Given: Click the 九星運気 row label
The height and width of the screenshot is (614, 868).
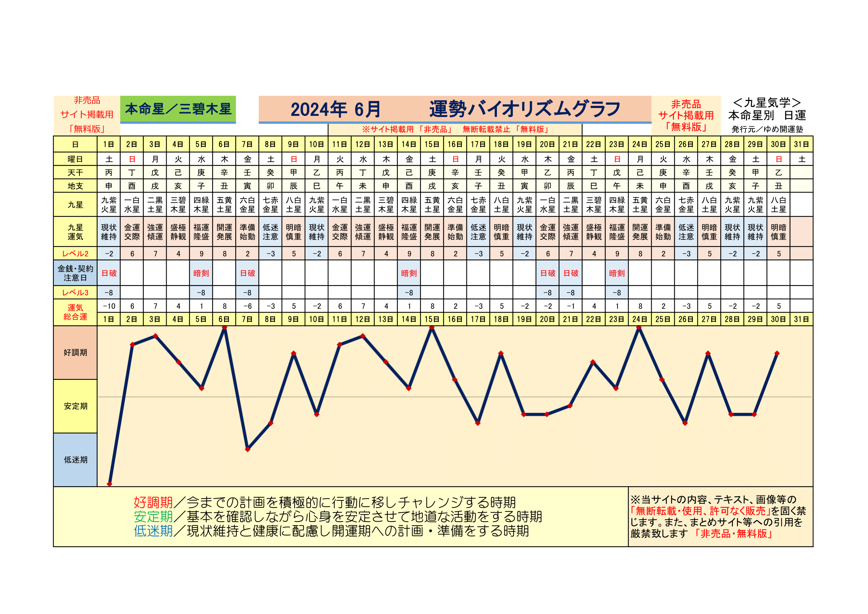Looking at the screenshot, I should coord(75,232).
